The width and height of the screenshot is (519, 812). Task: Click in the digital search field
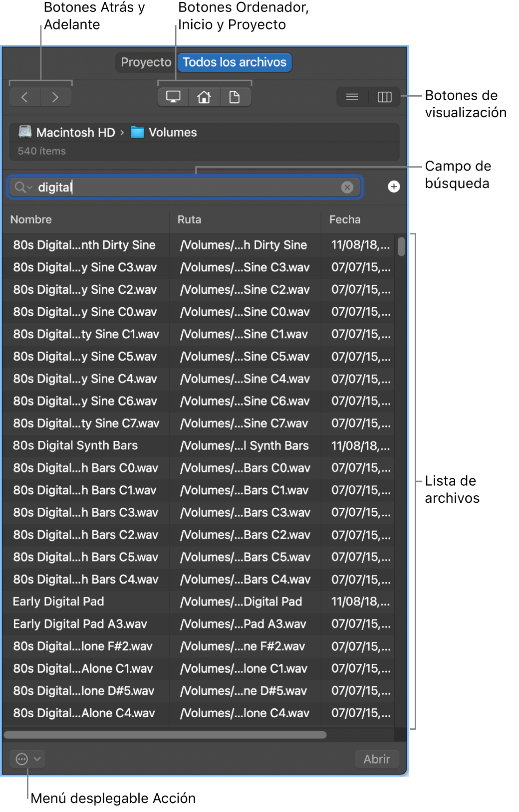click(185, 187)
